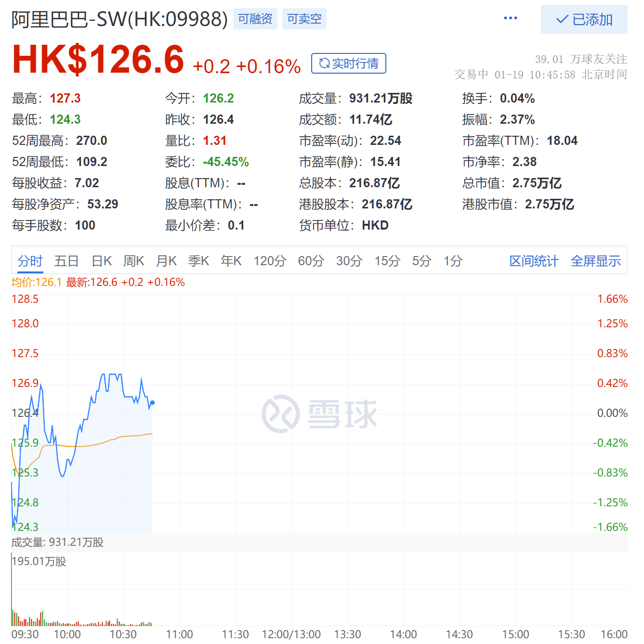644x644 pixels.
Task: Click the stock title 阿里巴巴-SW(HK:09988)
Action: click(119, 19)
